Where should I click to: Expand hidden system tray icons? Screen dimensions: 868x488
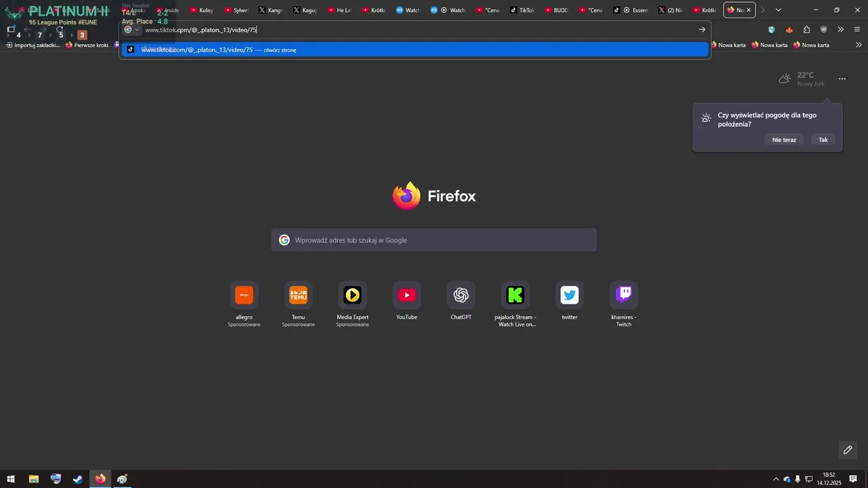[x=776, y=479]
